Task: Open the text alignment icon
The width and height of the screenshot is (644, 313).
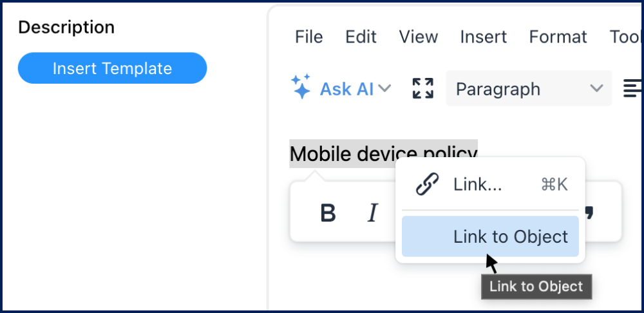Action: (x=632, y=88)
